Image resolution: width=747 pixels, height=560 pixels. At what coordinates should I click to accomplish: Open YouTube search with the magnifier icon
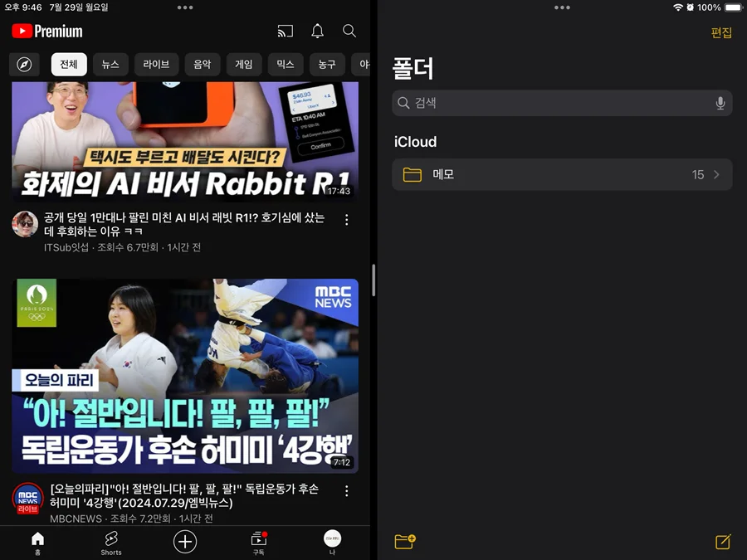pyautogui.click(x=349, y=31)
